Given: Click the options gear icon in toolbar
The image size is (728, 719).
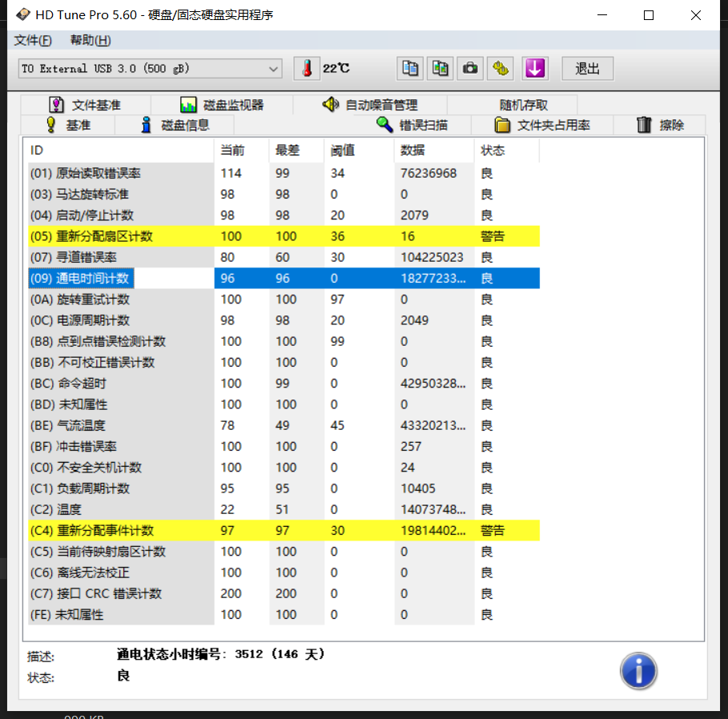Looking at the screenshot, I should point(501,69).
